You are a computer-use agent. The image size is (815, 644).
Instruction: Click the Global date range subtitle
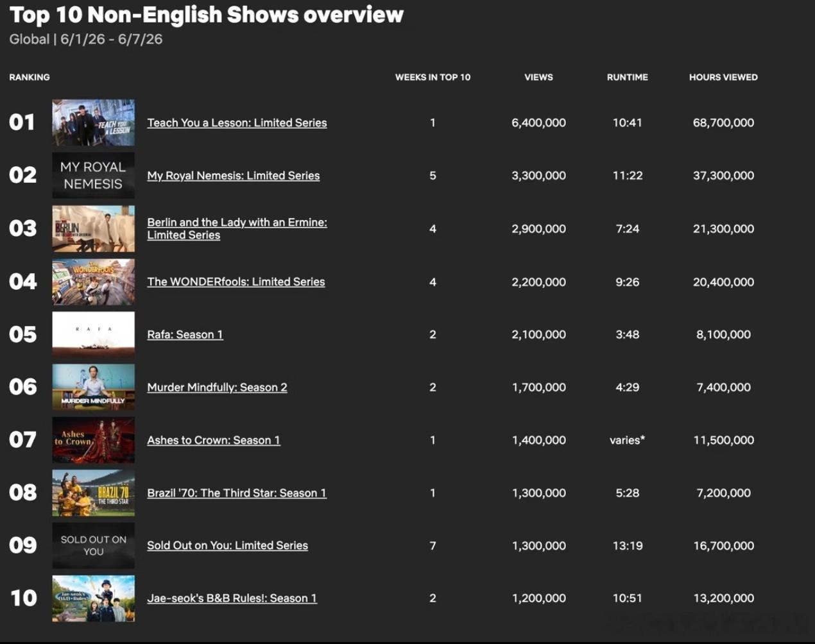tap(86, 39)
